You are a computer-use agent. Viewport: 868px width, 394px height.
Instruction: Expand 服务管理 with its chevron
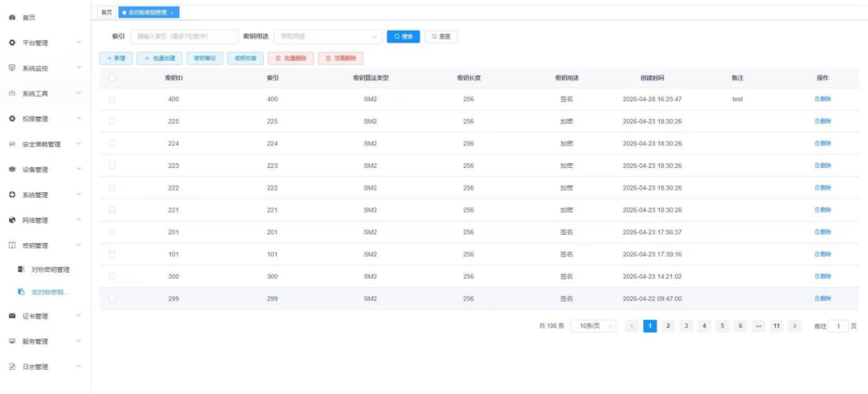click(x=79, y=342)
